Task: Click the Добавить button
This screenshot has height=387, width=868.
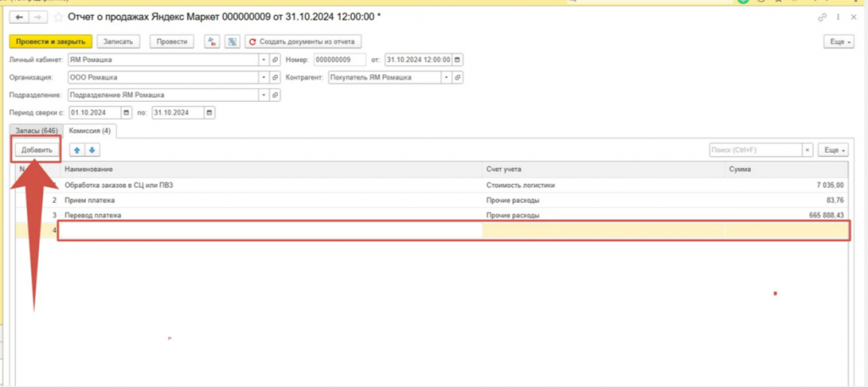Action: pyautogui.click(x=36, y=150)
